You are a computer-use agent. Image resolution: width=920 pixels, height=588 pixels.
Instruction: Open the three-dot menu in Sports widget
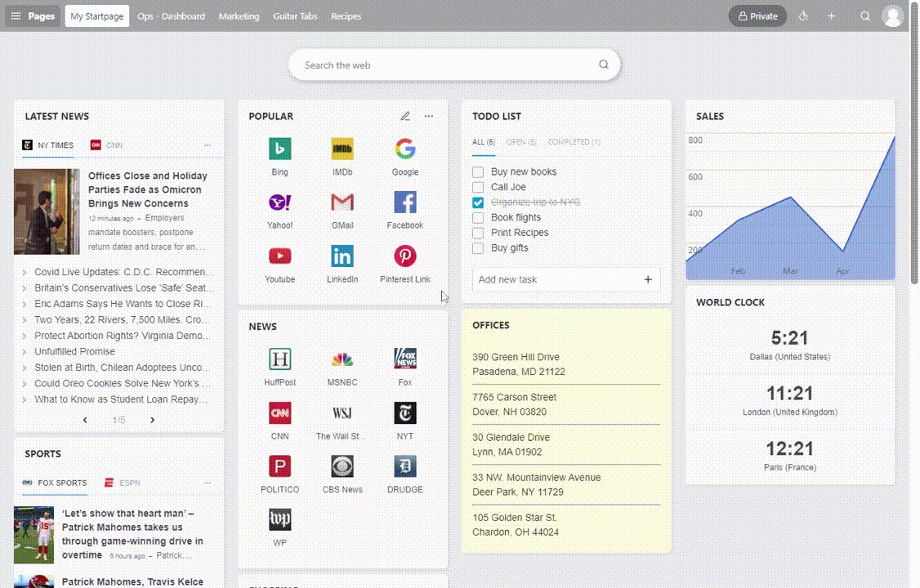207,483
